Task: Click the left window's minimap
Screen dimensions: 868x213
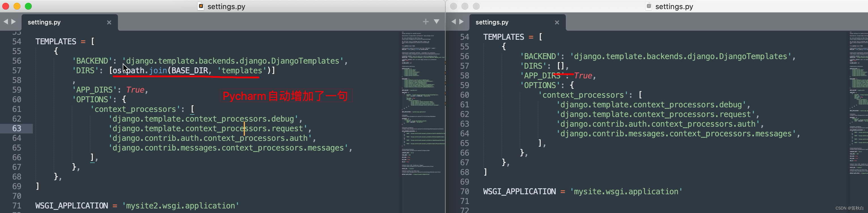Action: tap(423, 104)
